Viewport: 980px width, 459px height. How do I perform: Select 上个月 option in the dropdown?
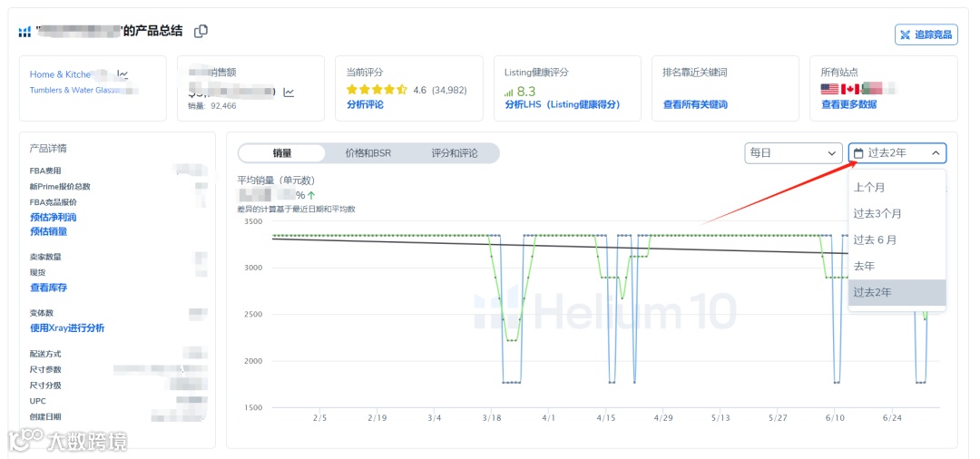pyautogui.click(x=868, y=188)
